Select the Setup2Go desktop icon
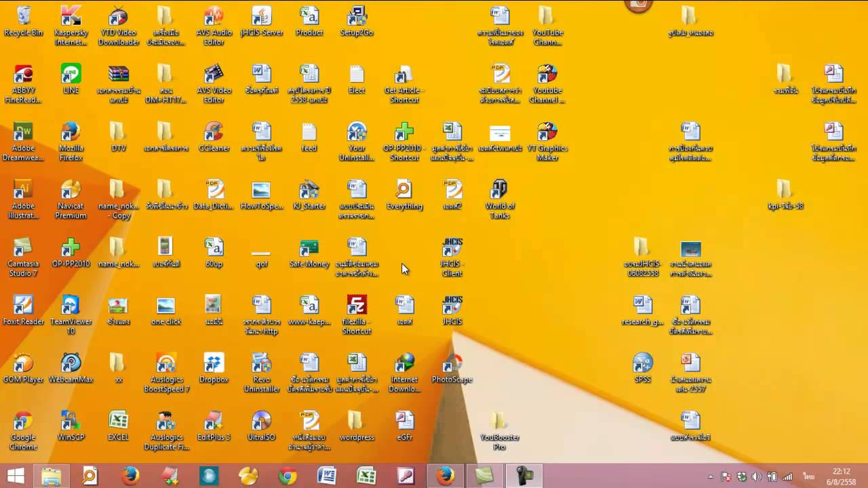This screenshot has height=488, width=868. 357,22
